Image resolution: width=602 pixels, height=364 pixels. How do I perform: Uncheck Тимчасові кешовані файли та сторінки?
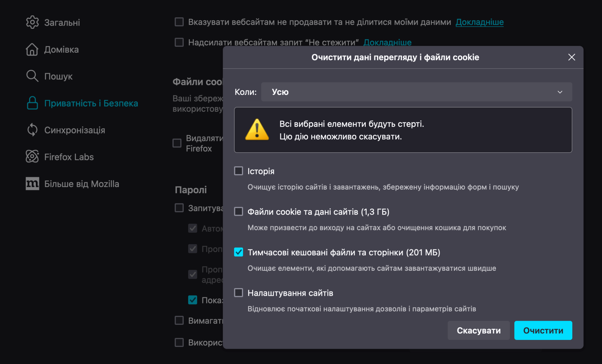point(238,252)
